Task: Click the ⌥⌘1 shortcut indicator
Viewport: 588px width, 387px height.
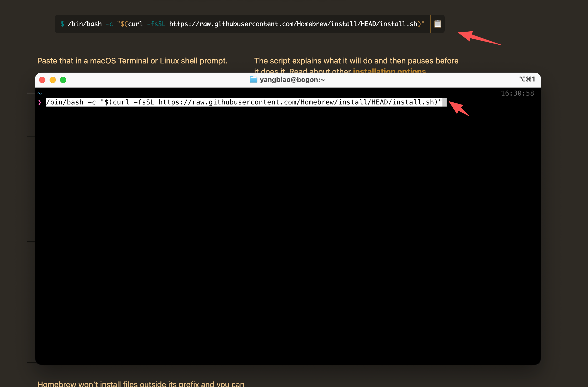Action: (527, 79)
